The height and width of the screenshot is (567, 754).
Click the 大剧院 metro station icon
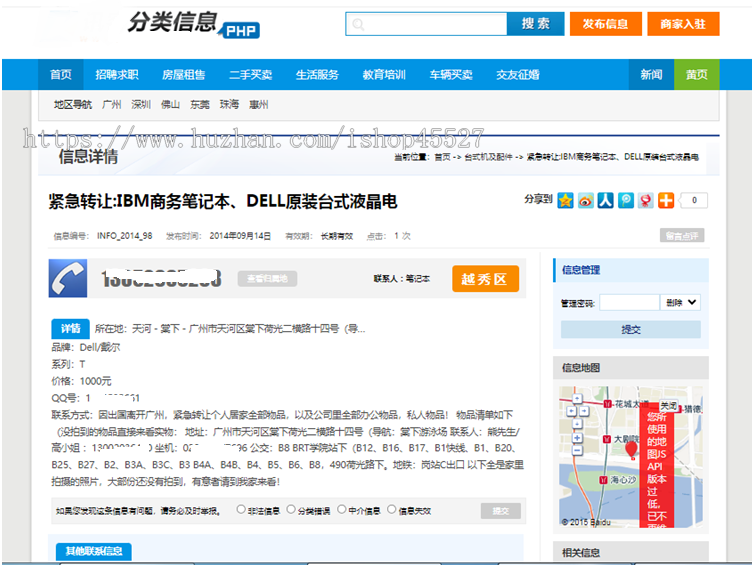point(607,439)
